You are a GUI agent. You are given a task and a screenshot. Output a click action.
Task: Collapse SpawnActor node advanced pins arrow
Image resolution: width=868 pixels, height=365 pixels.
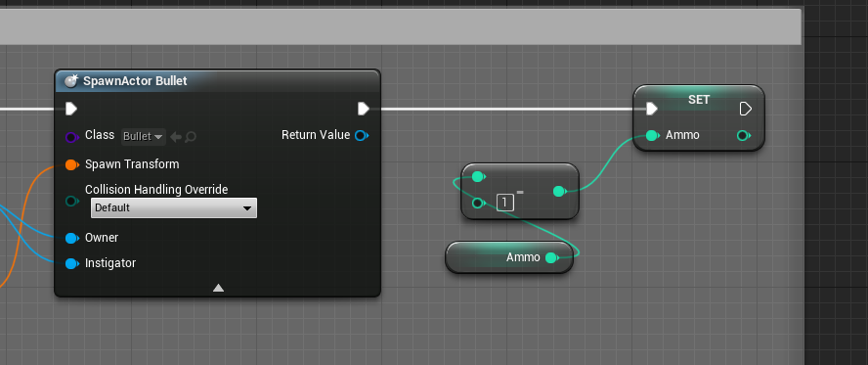point(218,288)
